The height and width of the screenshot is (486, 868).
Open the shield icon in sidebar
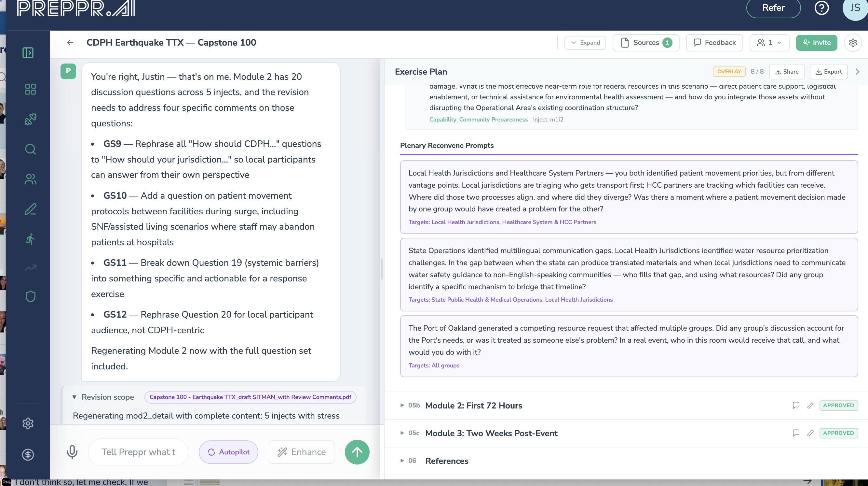tap(30, 296)
